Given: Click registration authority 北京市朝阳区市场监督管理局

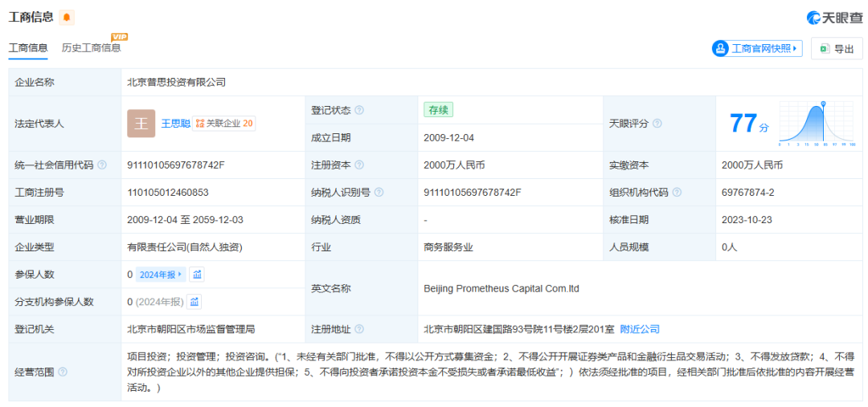Looking at the screenshot, I should pyautogui.click(x=191, y=329).
